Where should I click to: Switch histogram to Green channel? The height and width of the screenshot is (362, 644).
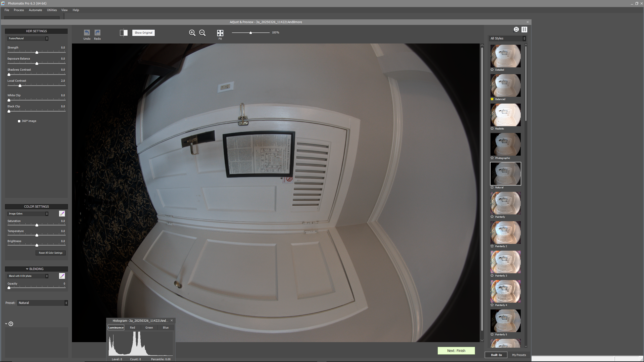coord(149,328)
